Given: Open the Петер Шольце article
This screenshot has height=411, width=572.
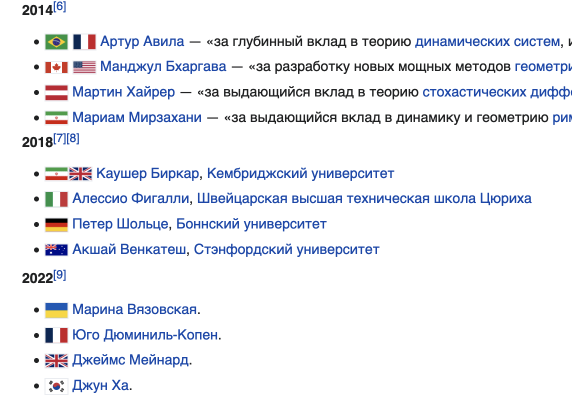Looking at the screenshot, I should click(x=120, y=224).
